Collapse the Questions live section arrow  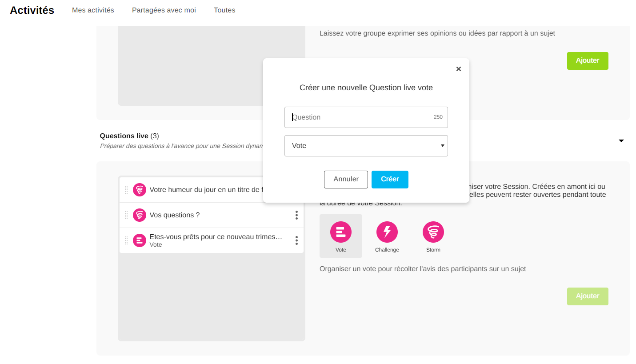pyautogui.click(x=621, y=141)
